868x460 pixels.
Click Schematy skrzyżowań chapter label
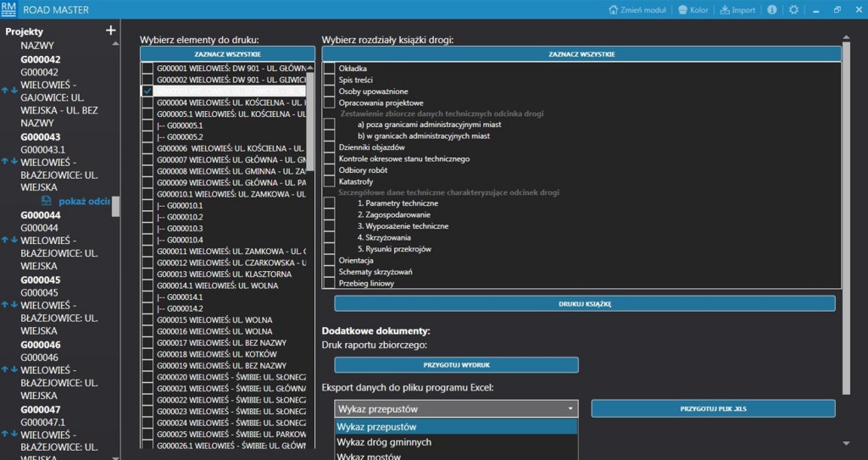(x=376, y=272)
